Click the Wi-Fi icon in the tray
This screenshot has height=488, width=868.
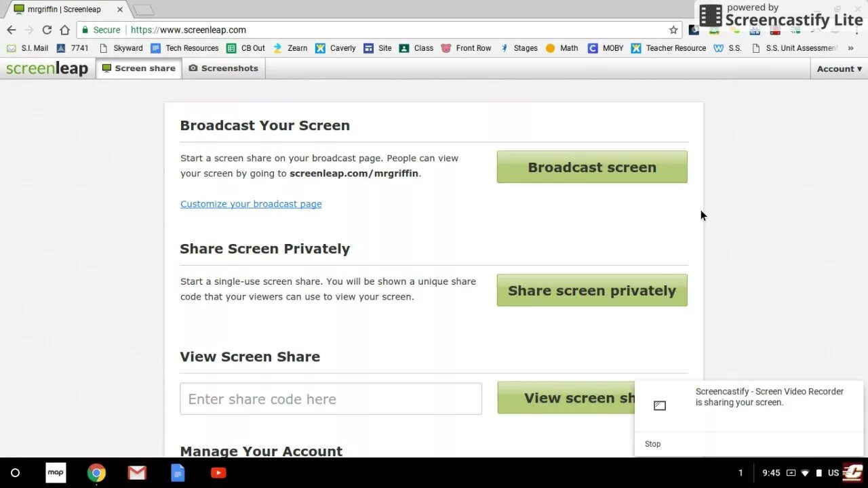(x=805, y=473)
